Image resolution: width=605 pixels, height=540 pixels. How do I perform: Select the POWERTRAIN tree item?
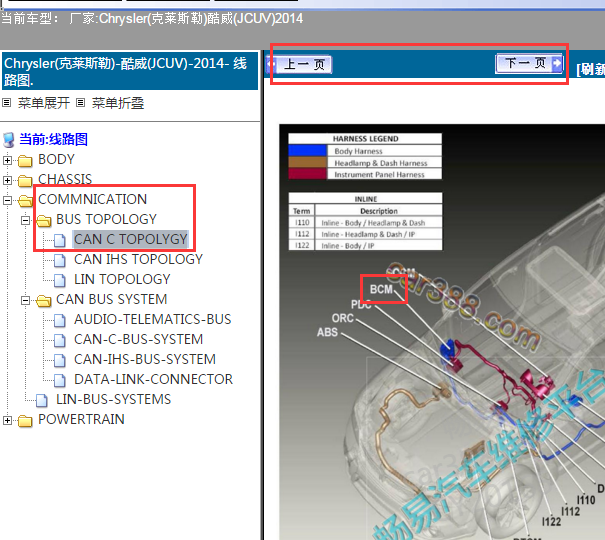pos(81,420)
